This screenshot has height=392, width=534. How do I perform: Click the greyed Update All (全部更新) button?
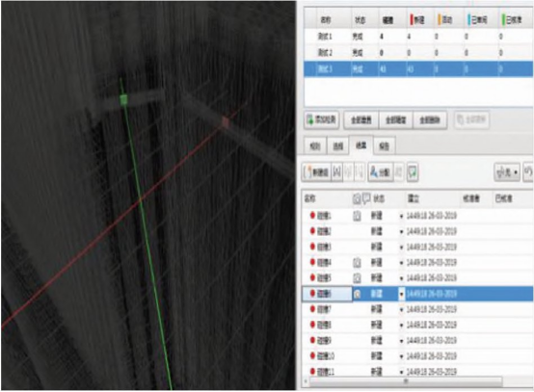coord(472,119)
